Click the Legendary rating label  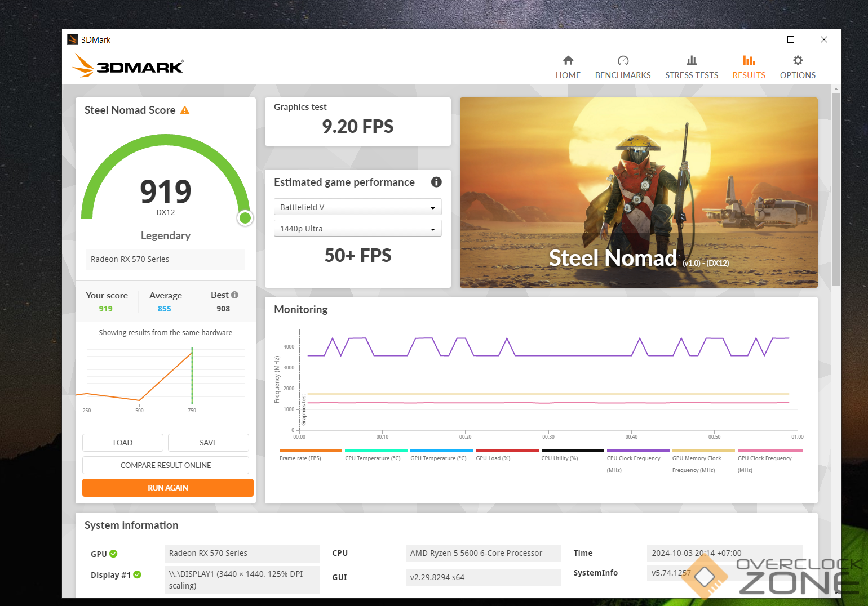coord(166,236)
